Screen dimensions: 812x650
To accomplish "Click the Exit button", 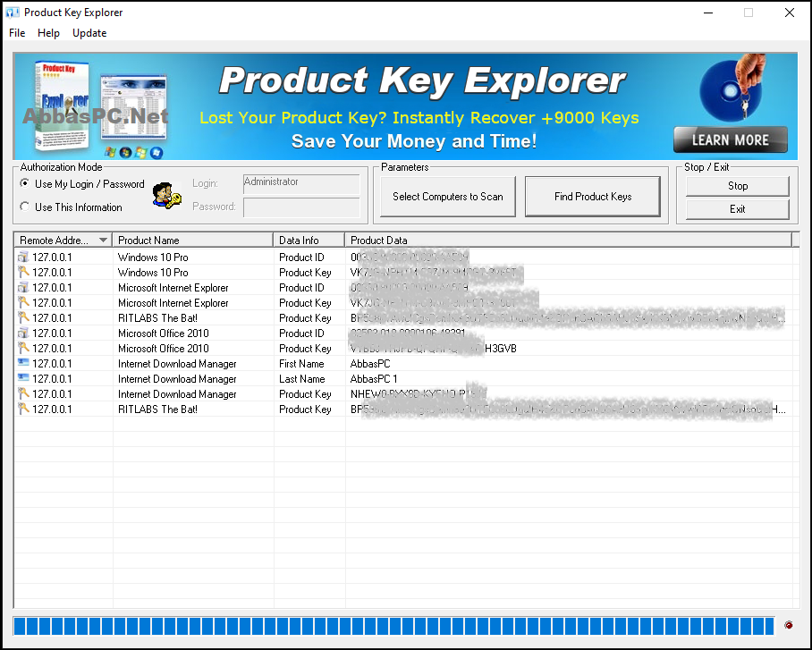I will (738, 209).
